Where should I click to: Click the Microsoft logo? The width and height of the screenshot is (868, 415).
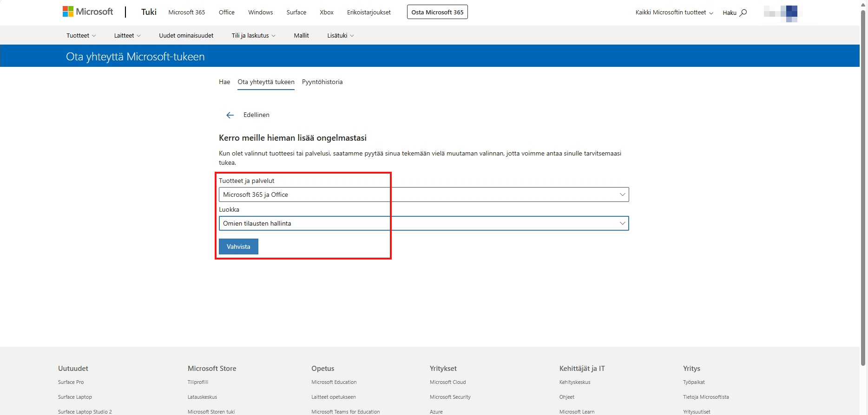pyautogui.click(x=88, y=12)
